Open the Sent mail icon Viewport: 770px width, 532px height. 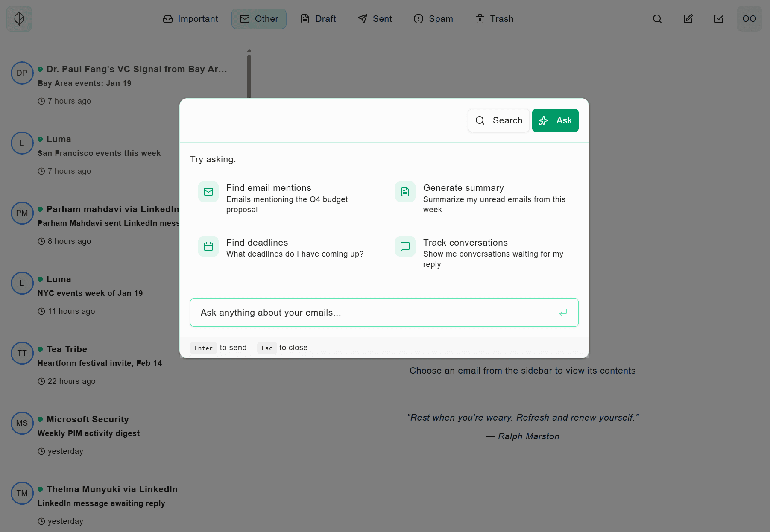point(362,19)
